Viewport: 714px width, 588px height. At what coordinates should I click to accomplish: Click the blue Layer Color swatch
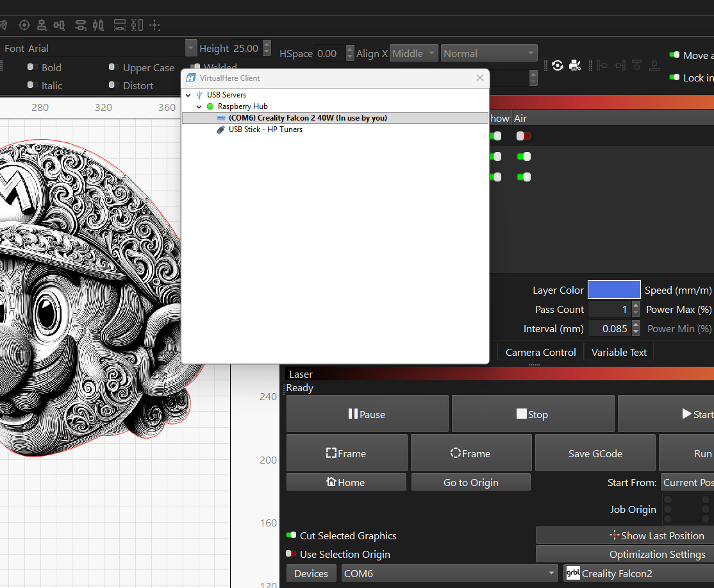pyautogui.click(x=613, y=290)
